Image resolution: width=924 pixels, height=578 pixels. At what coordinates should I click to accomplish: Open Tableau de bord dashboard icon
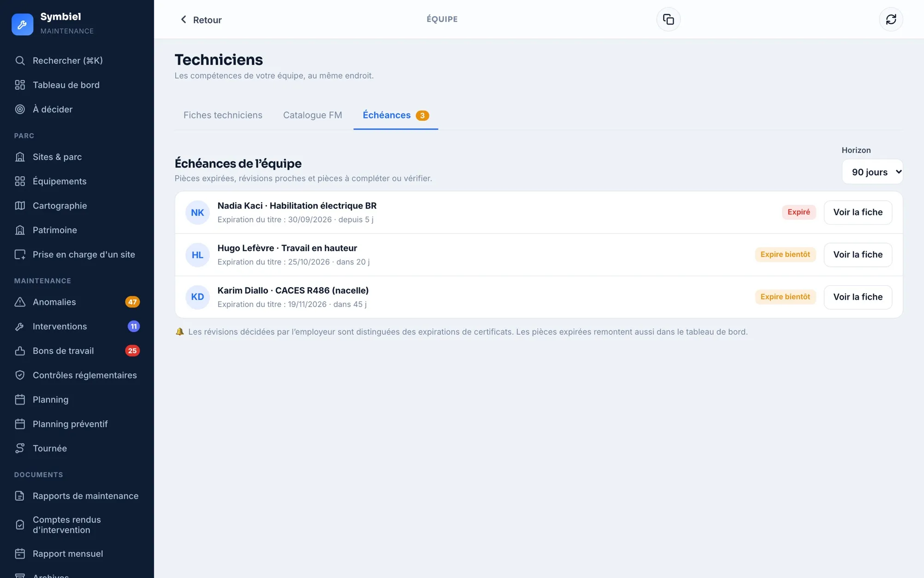(20, 85)
